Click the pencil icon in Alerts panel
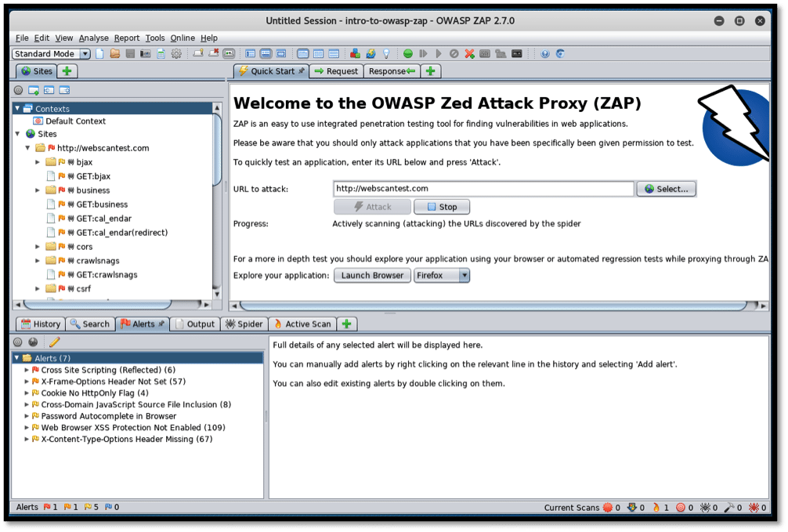The image size is (788, 532). pyautogui.click(x=54, y=342)
